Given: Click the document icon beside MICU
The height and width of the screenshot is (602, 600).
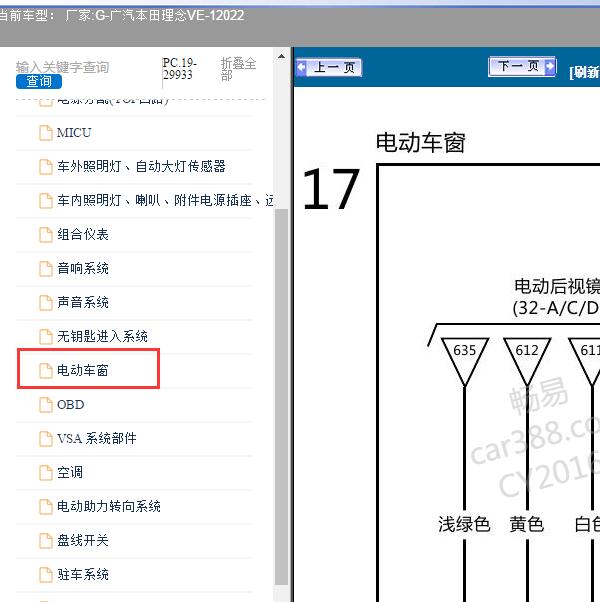Looking at the screenshot, I should [46, 133].
